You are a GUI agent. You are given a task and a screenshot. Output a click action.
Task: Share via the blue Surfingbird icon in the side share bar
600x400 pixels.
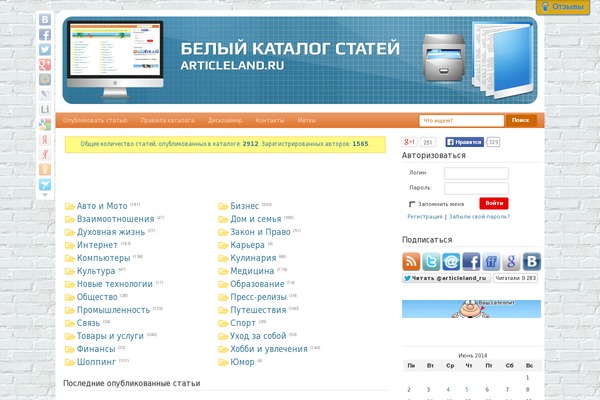click(45, 184)
